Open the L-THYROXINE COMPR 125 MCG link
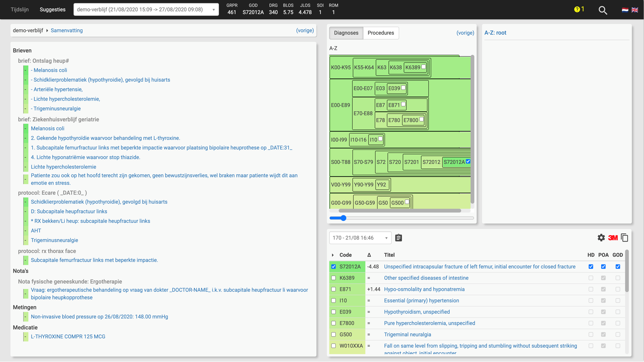Viewport: 644px width, 362px height. pyautogui.click(x=68, y=337)
